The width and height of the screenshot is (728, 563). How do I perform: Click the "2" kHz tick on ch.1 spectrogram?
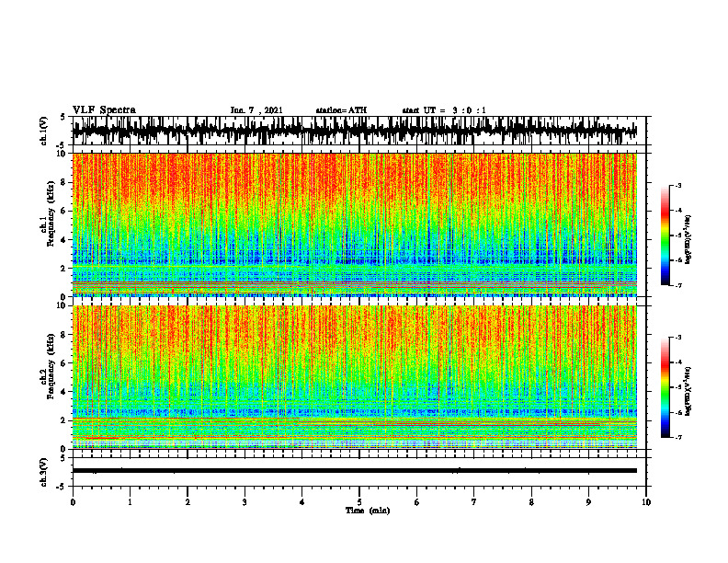(64, 268)
